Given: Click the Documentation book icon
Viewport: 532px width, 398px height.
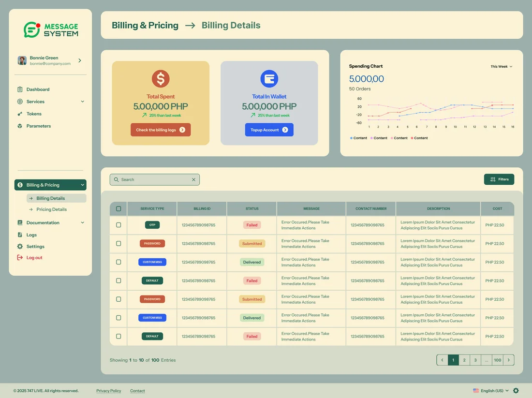Looking at the screenshot, I should (x=20, y=222).
